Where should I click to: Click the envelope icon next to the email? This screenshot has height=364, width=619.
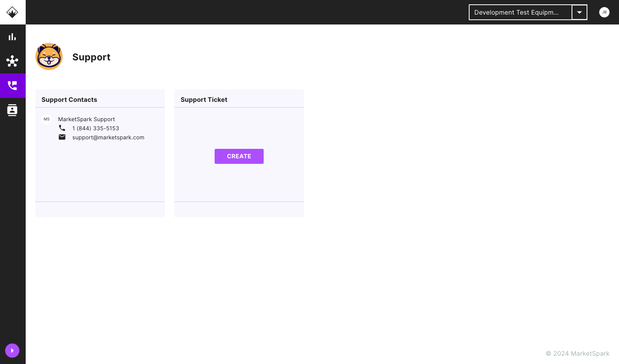(62, 137)
